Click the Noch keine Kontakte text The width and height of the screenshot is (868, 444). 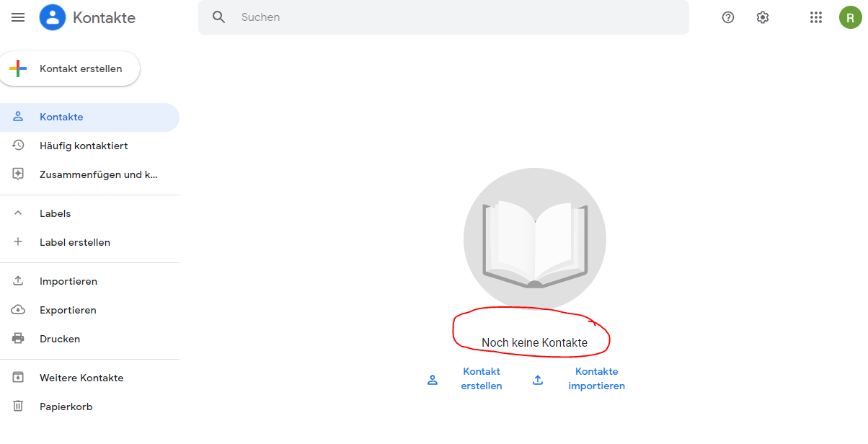pos(534,342)
